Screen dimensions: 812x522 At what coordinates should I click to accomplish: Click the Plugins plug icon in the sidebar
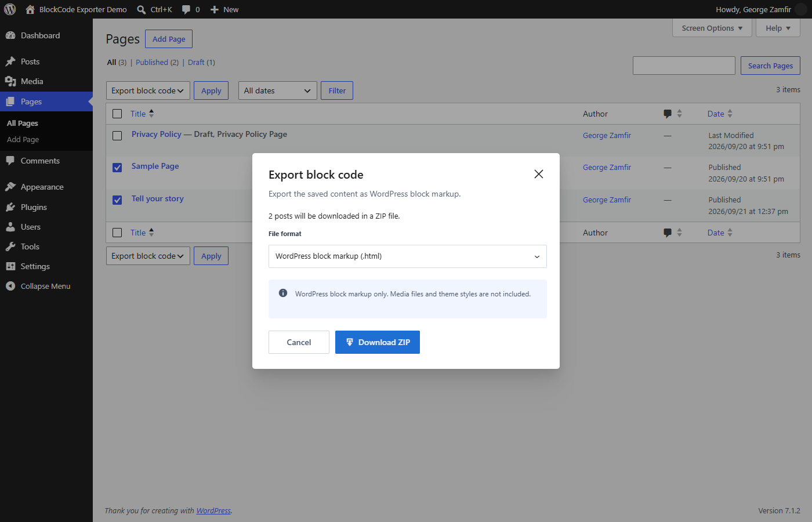coord(10,207)
